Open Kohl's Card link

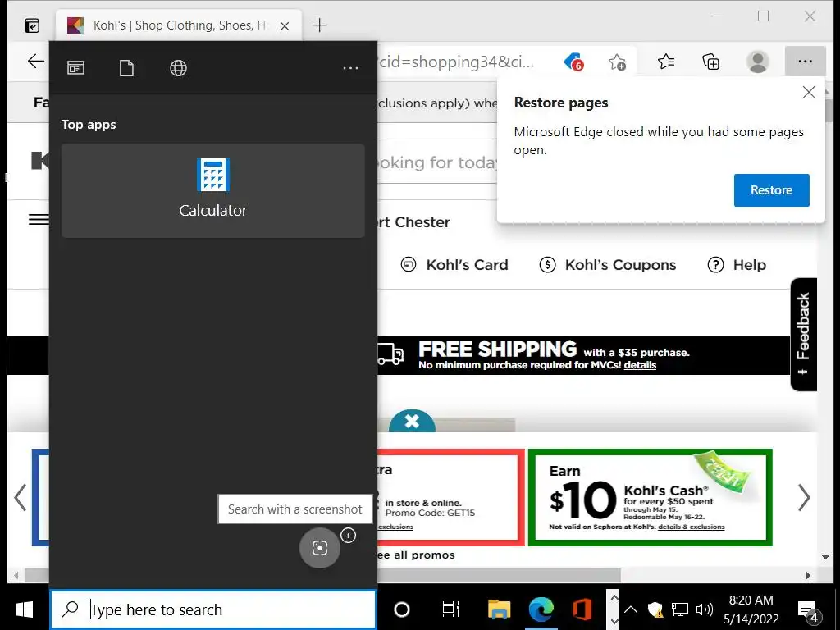click(x=454, y=265)
